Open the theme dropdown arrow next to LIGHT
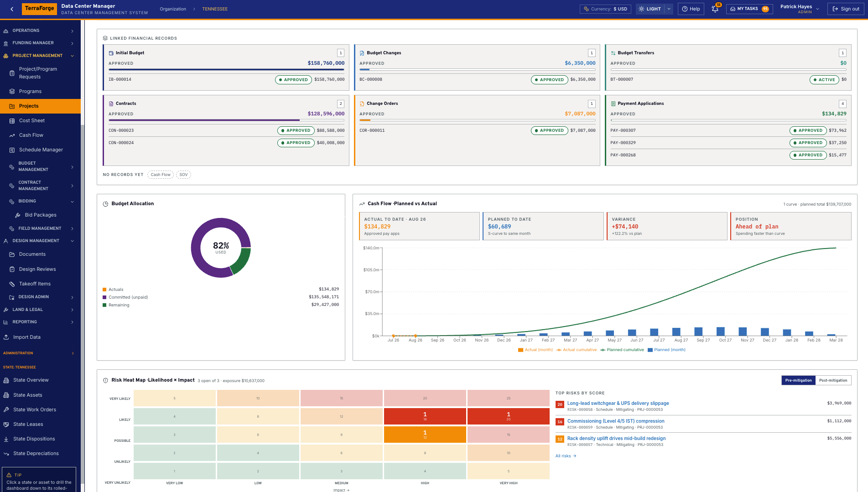 (669, 9)
